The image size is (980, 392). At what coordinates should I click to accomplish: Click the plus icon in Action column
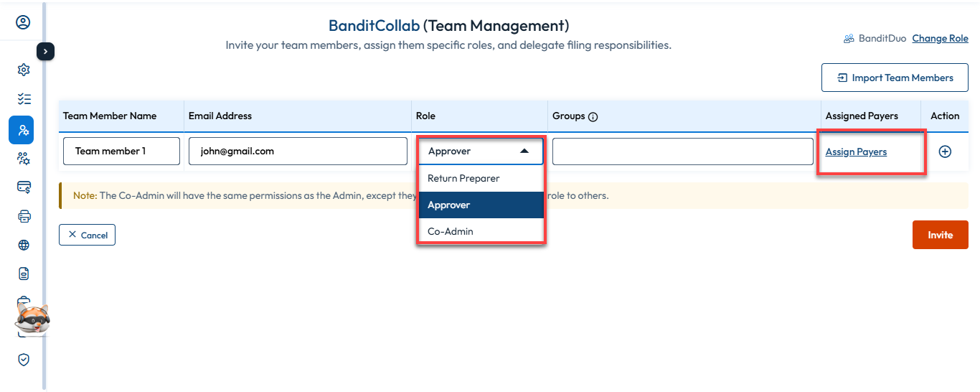click(x=945, y=151)
